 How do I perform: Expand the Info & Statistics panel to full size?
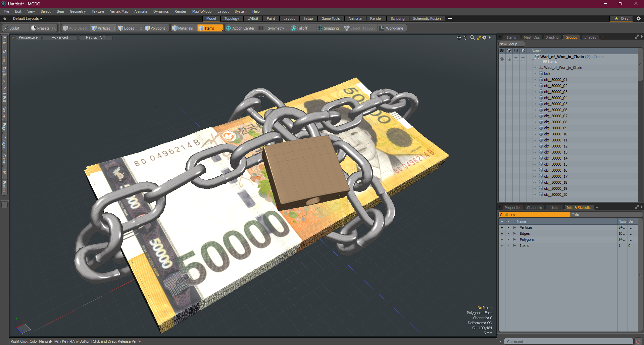[637, 207]
